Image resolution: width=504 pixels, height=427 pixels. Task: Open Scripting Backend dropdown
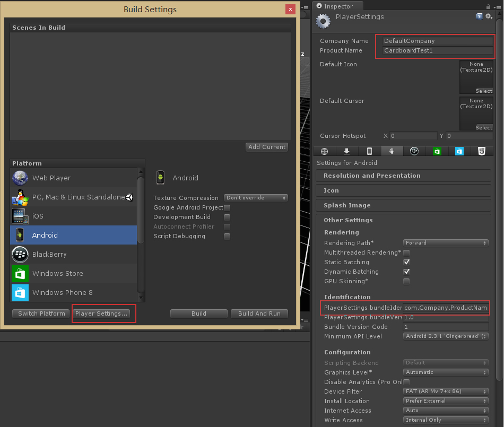pos(446,363)
